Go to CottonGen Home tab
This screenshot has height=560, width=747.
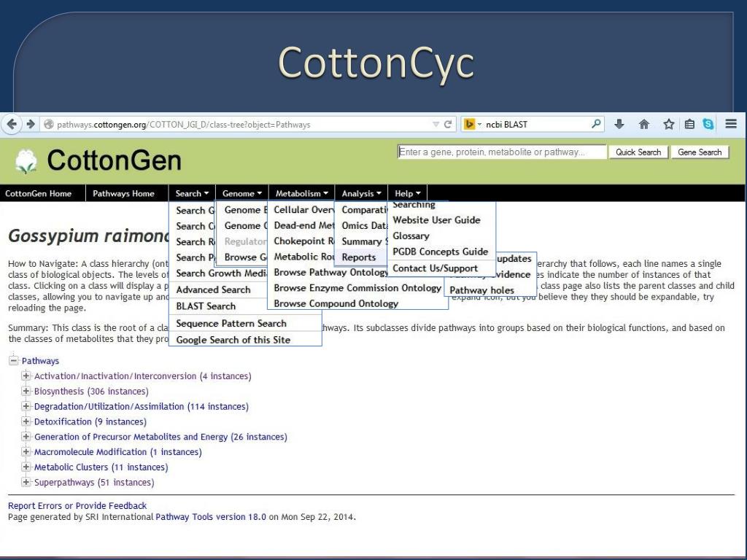pos(39,193)
